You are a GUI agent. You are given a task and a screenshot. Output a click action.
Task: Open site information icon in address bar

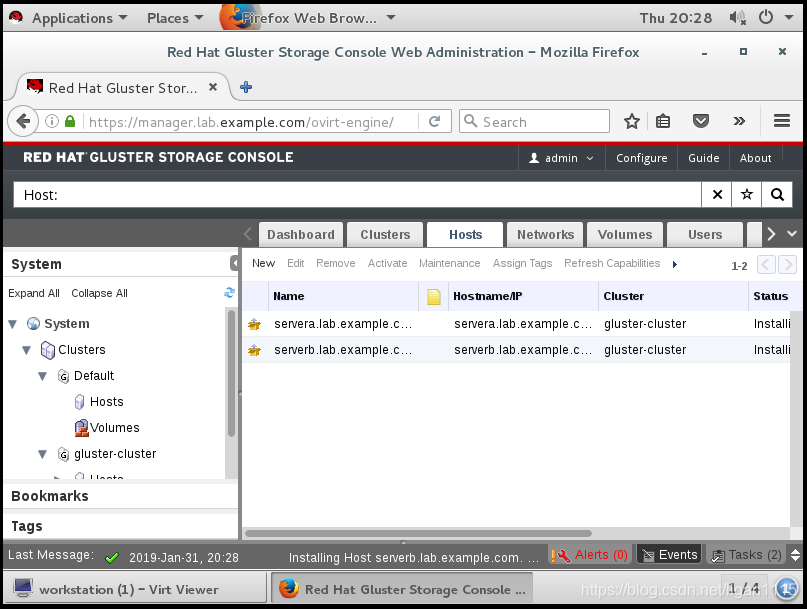click(51, 121)
